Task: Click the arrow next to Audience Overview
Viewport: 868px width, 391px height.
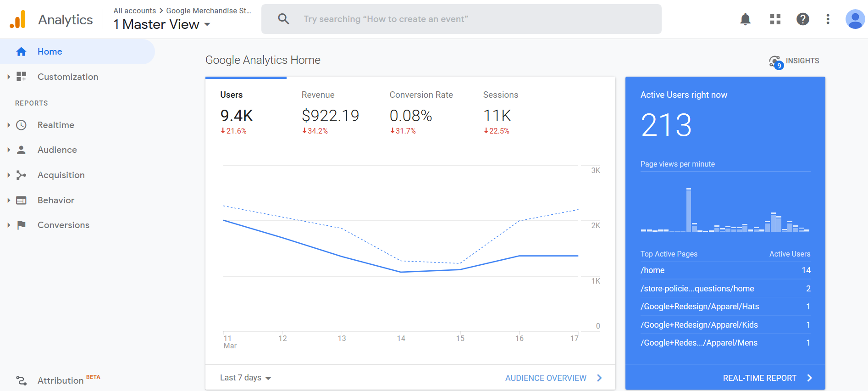Action: 599,378
